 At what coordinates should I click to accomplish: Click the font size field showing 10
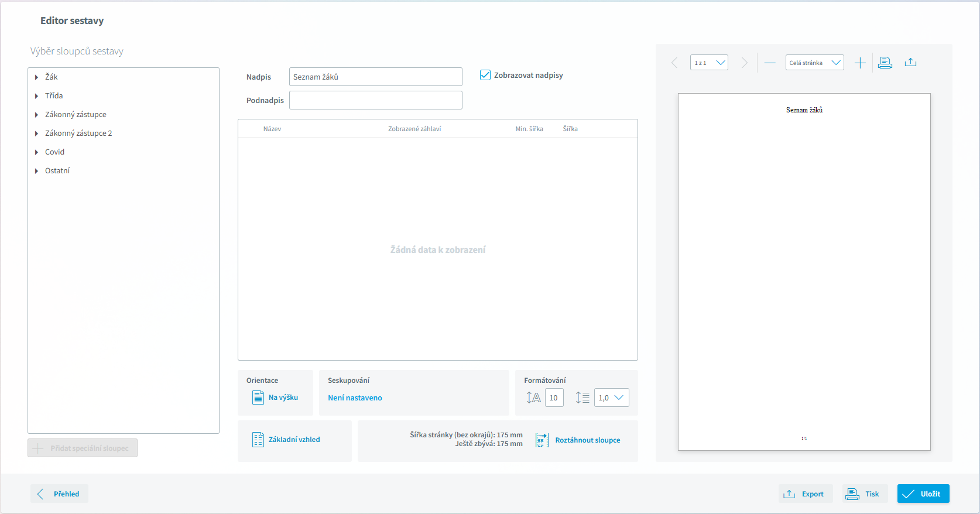pos(554,398)
